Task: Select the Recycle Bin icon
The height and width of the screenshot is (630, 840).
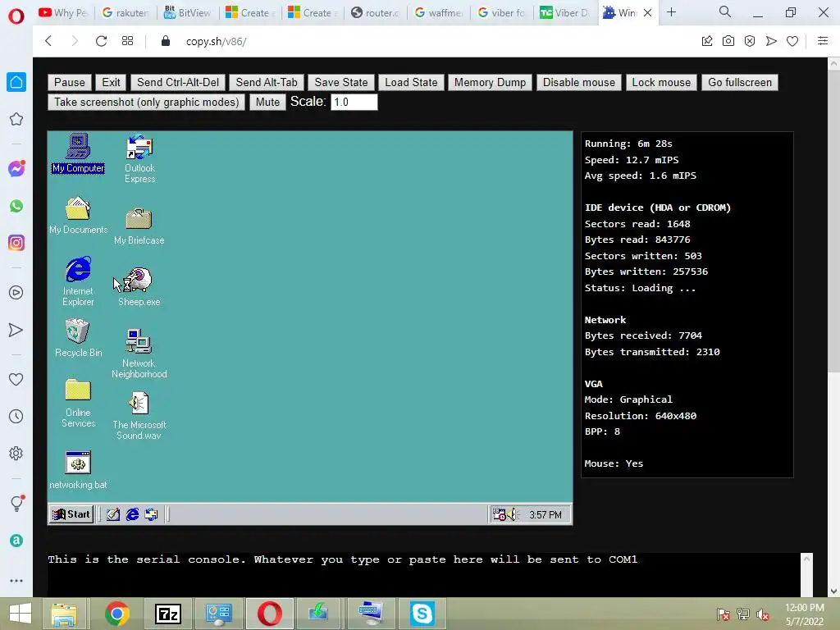Action: pyautogui.click(x=78, y=338)
